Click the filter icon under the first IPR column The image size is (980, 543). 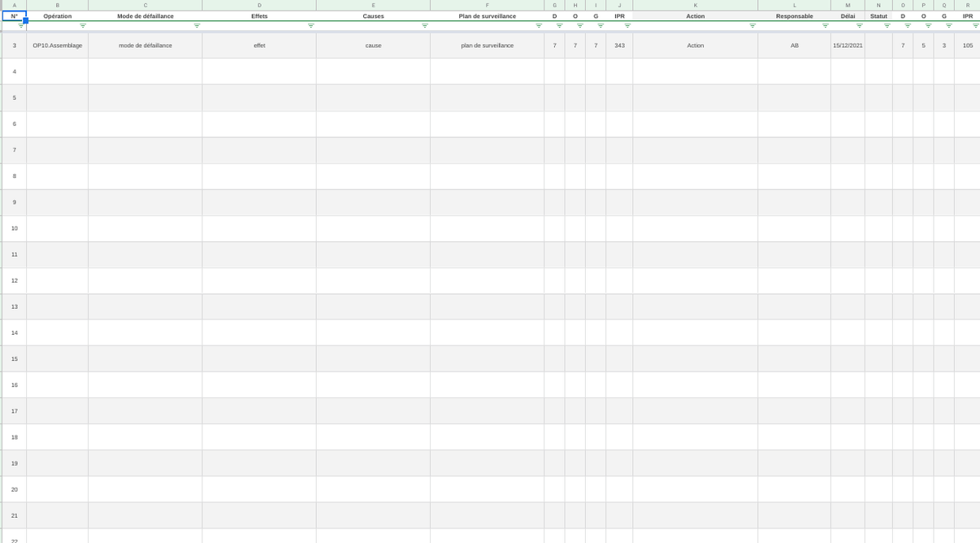pos(627,25)
